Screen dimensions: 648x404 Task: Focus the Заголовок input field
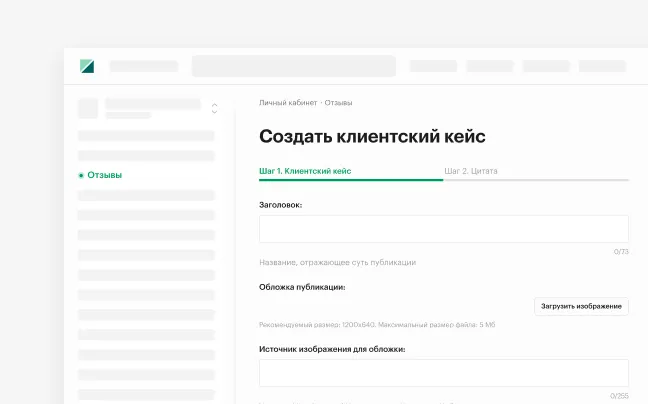coord(444,229)
